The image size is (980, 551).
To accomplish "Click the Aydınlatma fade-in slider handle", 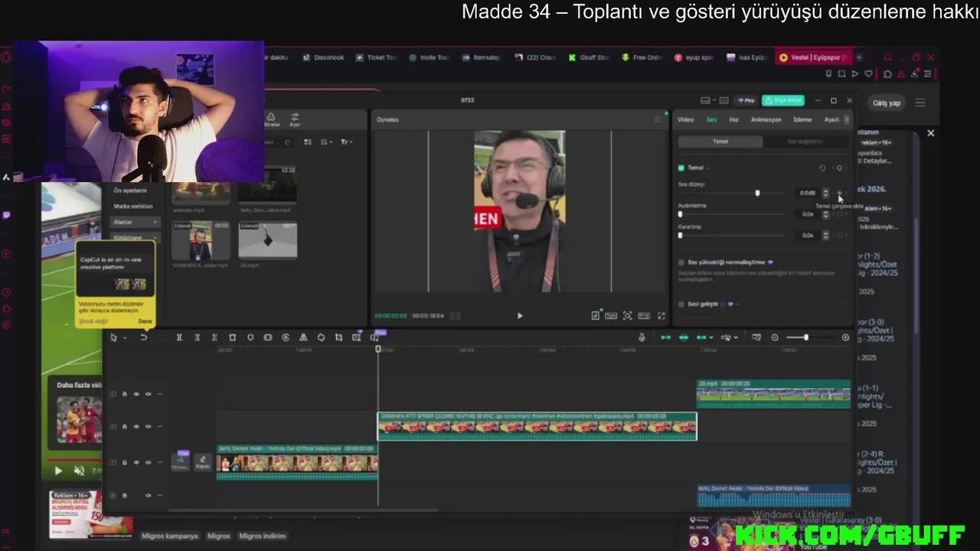I will (680, 214).
